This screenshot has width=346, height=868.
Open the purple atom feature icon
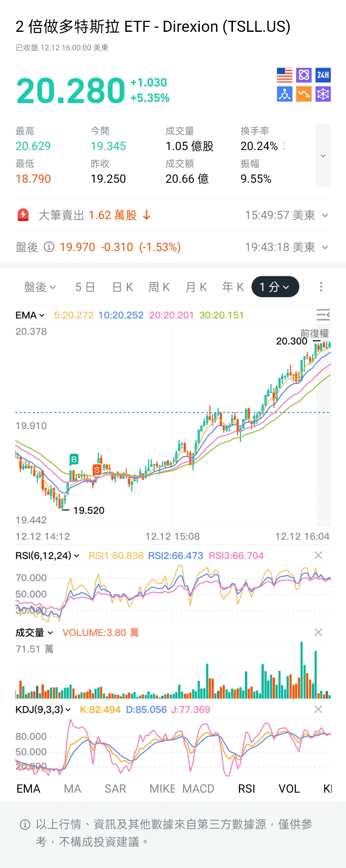click(x=304, y=75)
